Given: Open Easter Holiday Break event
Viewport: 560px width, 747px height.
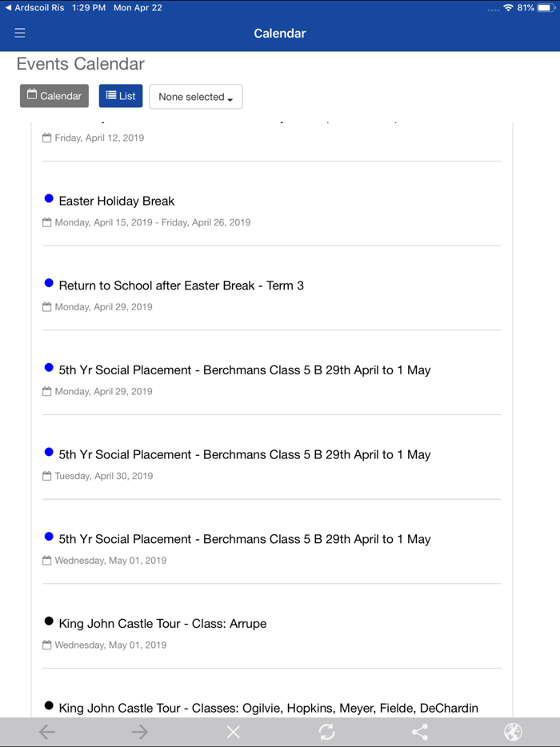Looking at the screenshot, I should pyautogui.click(x=117, y=201).
